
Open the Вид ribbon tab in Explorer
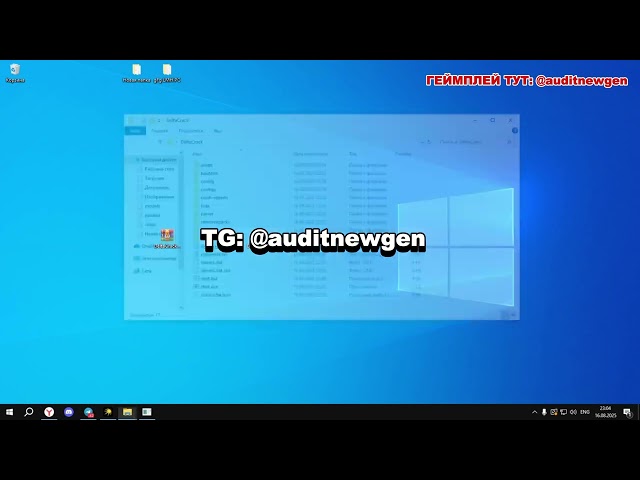(218, 131)
